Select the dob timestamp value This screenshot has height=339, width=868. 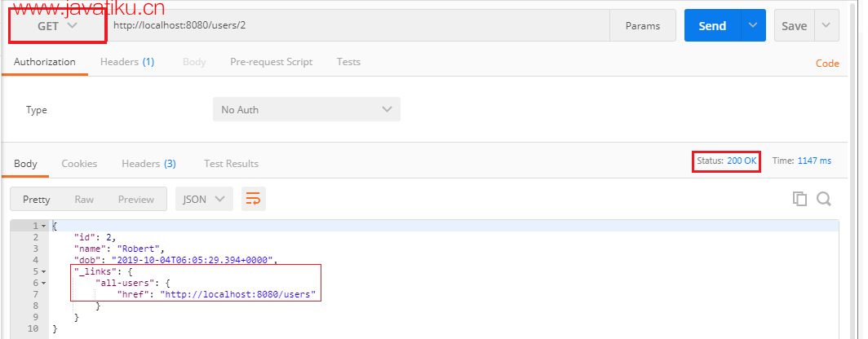point(194,260)
